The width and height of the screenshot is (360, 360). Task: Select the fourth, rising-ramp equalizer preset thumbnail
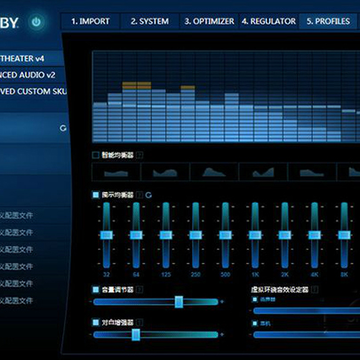[263, 172]
